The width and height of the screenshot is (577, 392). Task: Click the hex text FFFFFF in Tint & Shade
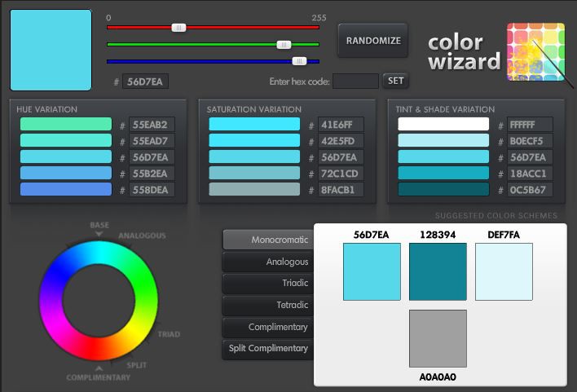522,125
